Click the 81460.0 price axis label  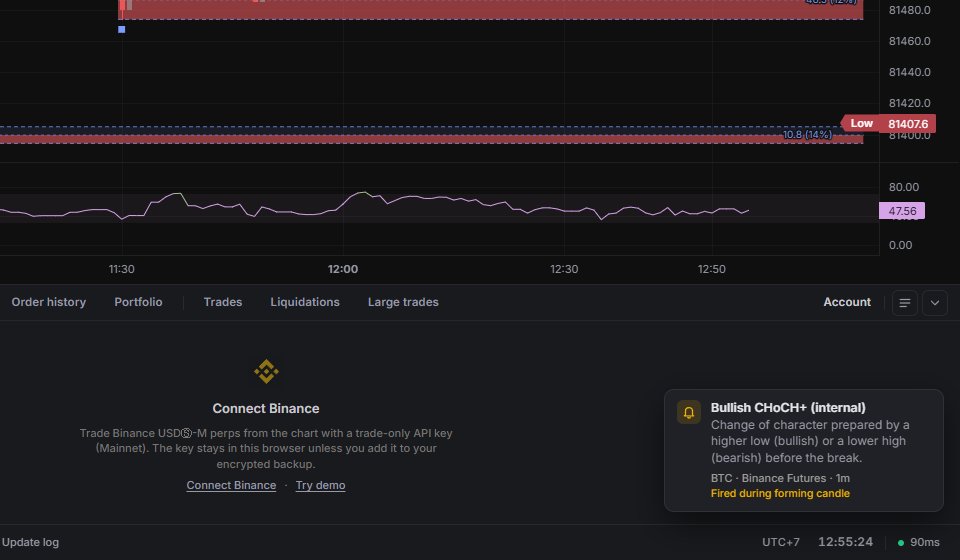[910, 41]
